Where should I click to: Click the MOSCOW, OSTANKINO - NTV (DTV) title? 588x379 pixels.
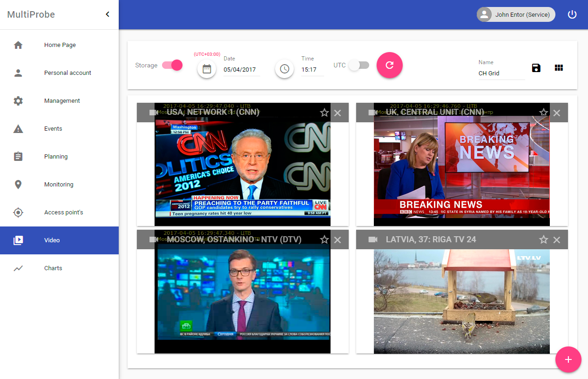234,239
